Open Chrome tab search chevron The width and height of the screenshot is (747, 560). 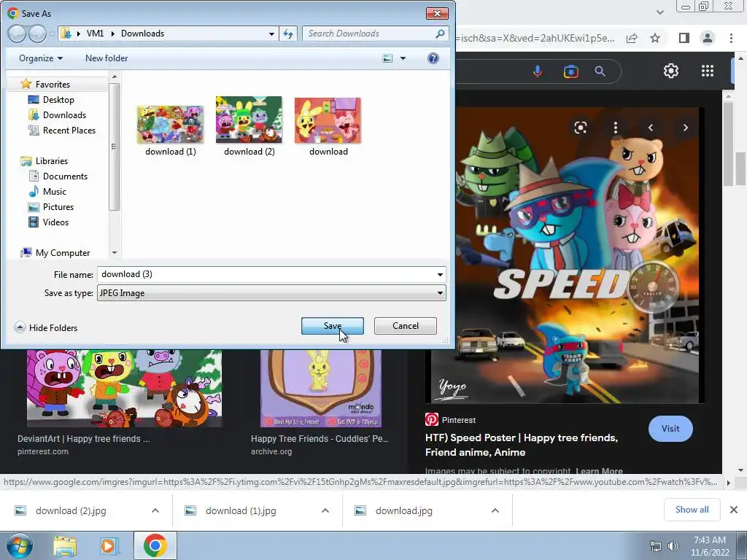click(659, 12)
